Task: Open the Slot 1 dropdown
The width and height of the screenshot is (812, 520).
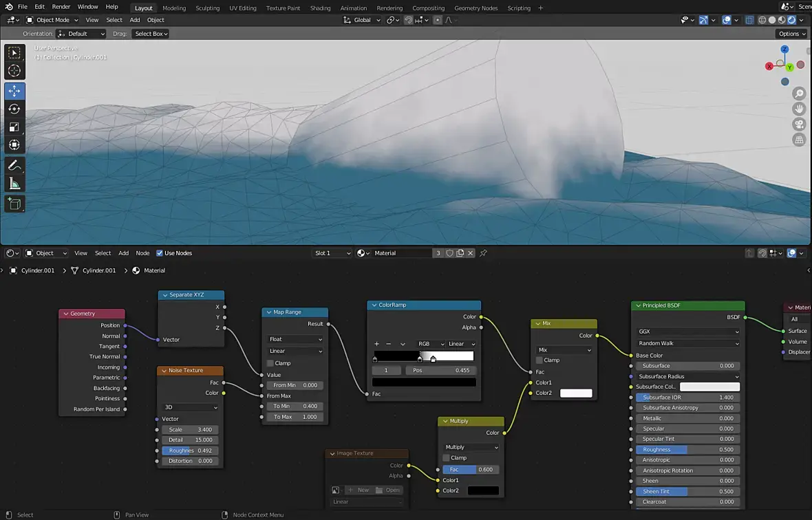Action: click(332, 253)
